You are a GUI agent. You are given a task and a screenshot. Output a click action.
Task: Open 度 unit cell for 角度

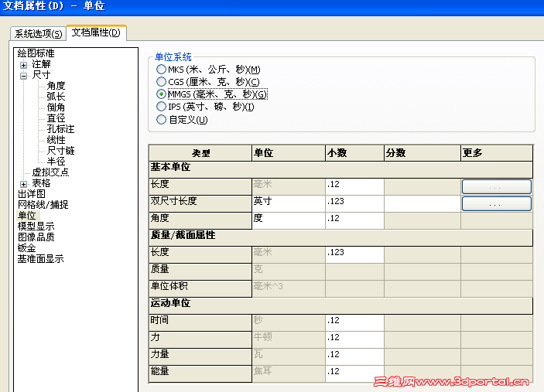click(289, 220)
